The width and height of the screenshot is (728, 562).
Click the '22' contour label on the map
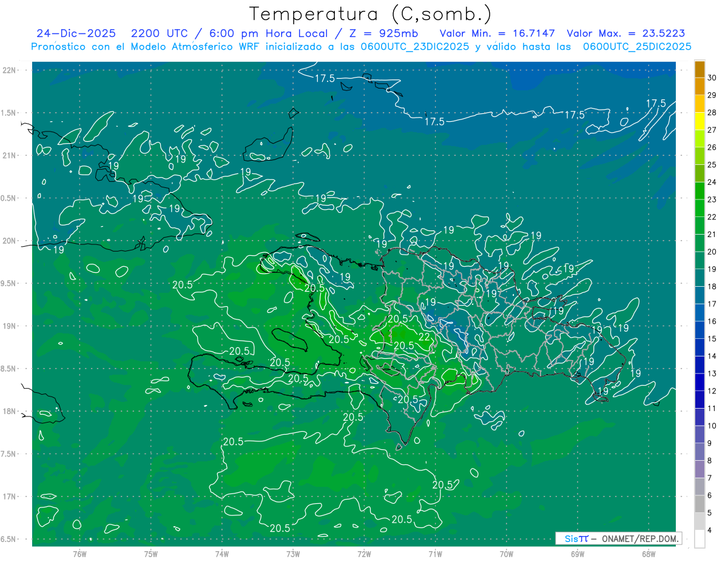425,336
